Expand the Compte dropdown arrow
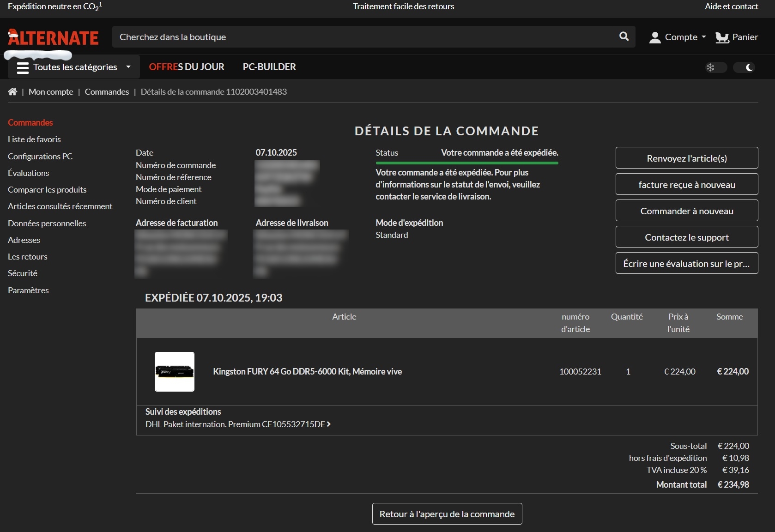Image resolution: width=775 pixels, height=532 pixels. (704, 37)
